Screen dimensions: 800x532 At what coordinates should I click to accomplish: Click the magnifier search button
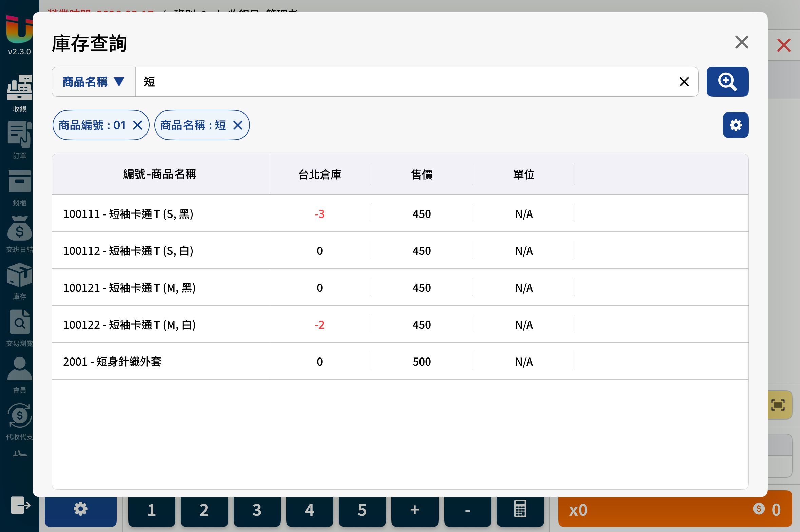[727, 82]
